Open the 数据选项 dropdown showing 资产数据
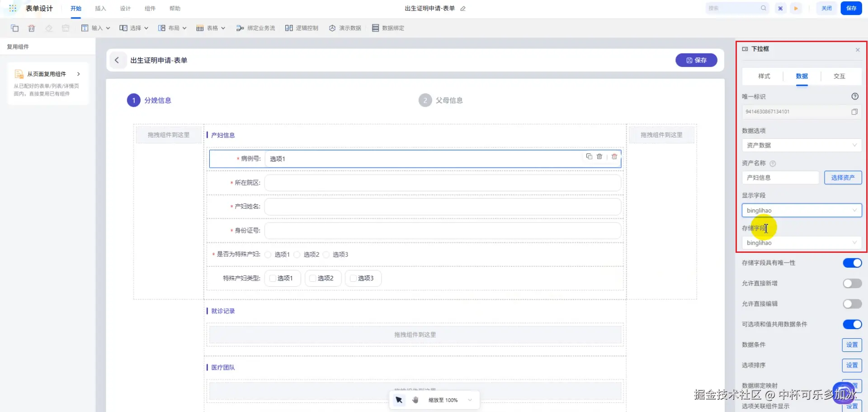868x412 pixels. pyautogui.click(x=802, y=145)
